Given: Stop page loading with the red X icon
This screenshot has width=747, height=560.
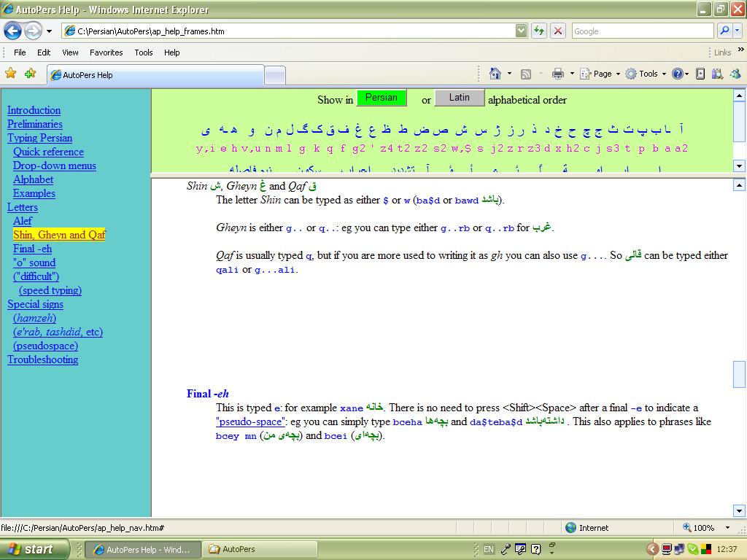Looking at the screenshot, I should (557, 31).
